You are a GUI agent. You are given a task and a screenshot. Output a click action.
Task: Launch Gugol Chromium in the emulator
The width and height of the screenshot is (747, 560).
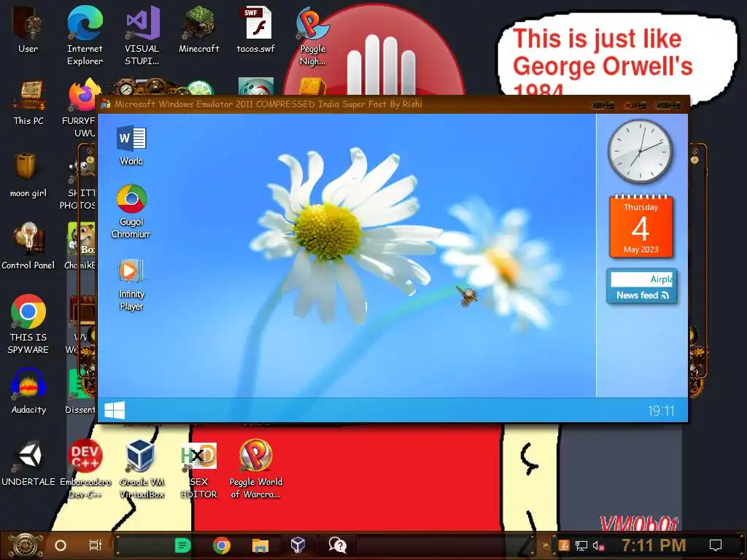point(131,211)
